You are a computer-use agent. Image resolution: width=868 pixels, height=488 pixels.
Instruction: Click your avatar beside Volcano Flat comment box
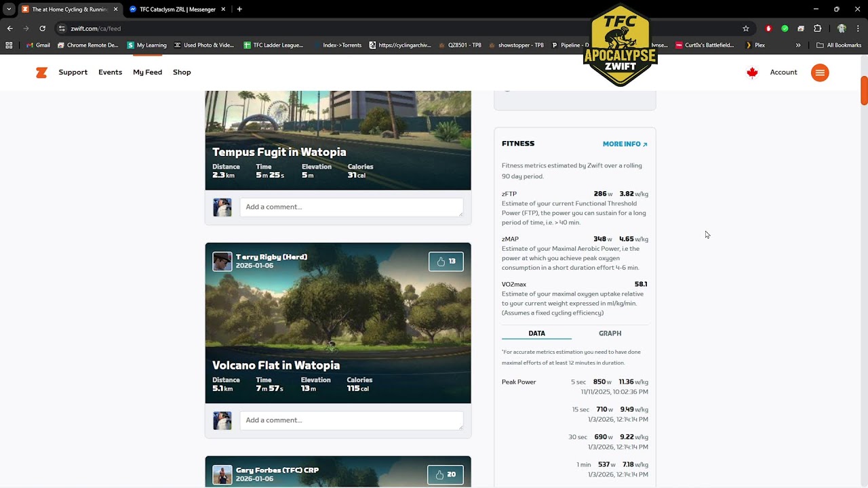click(222, 420)
